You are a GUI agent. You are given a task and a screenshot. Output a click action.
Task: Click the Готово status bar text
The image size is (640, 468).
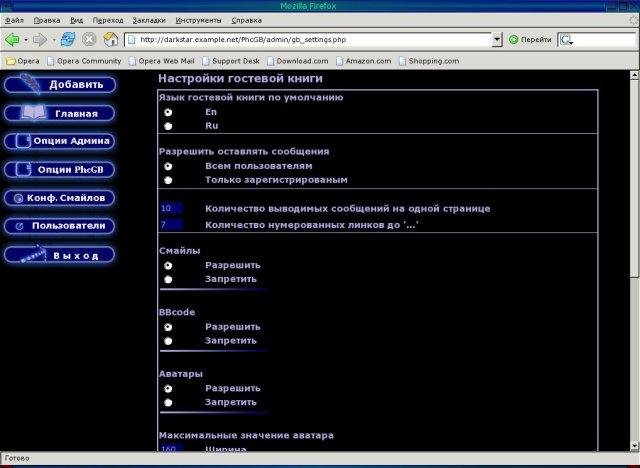click(x=17, y=458)
